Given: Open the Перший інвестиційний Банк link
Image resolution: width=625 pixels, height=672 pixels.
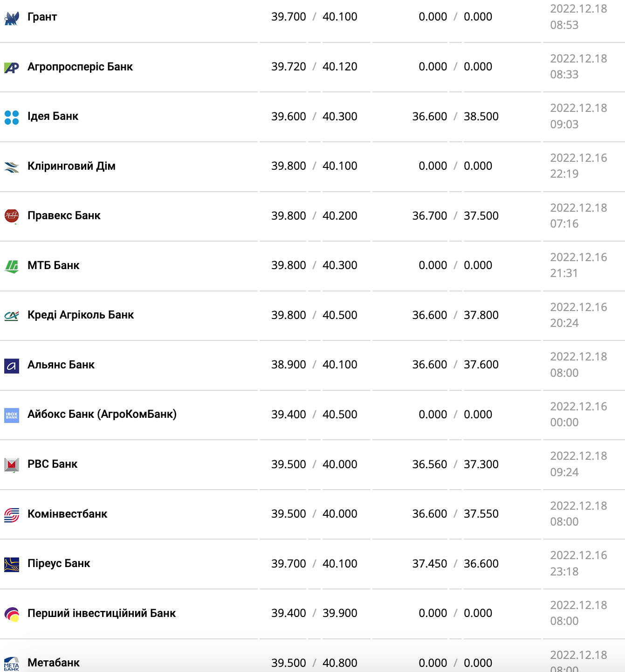Looking at the screenshot, I should point(102,613).
